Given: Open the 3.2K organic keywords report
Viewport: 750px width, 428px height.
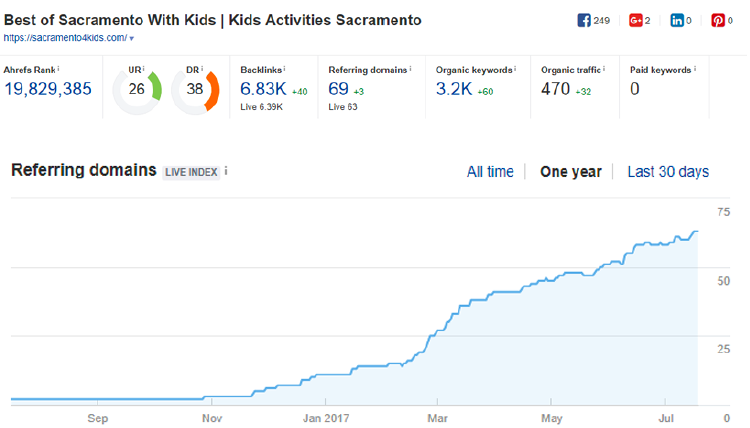Looking at the screenshot, I should (453, 89).
